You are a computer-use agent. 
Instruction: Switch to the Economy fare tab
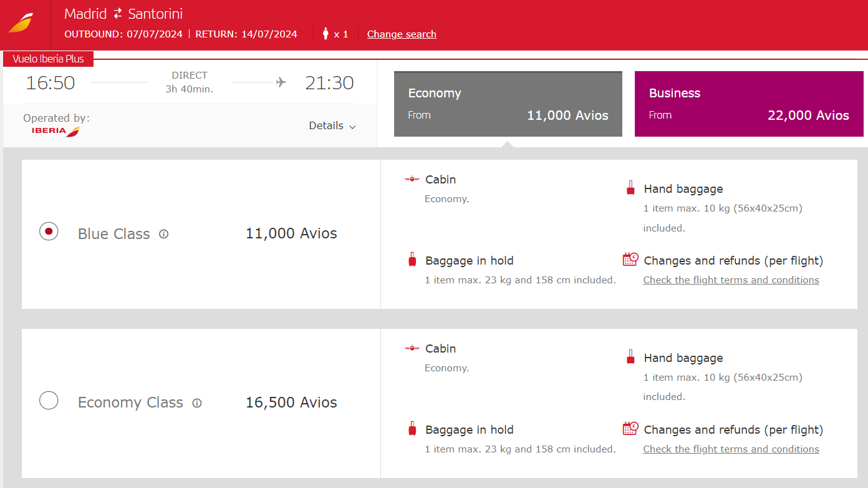point(508,104)
